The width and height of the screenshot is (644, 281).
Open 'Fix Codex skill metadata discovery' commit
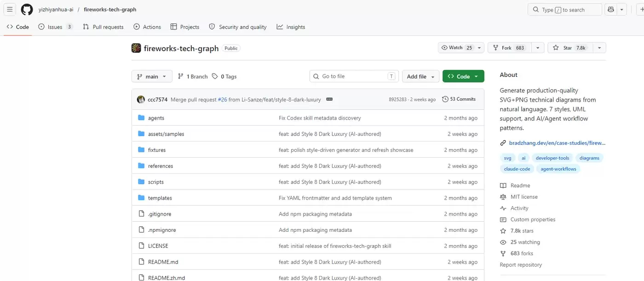click(x=320, y=118)
